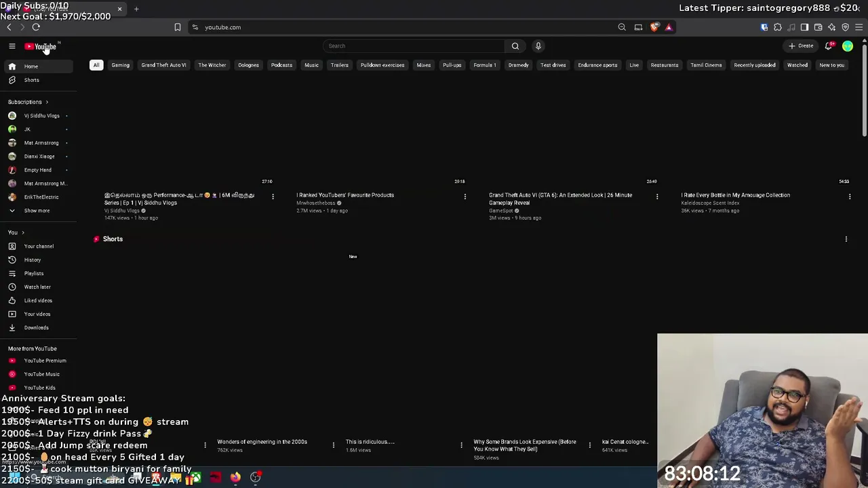The image size is (868, 488).
Task: Reload the youtube.com page
Action: click(36, 27)
